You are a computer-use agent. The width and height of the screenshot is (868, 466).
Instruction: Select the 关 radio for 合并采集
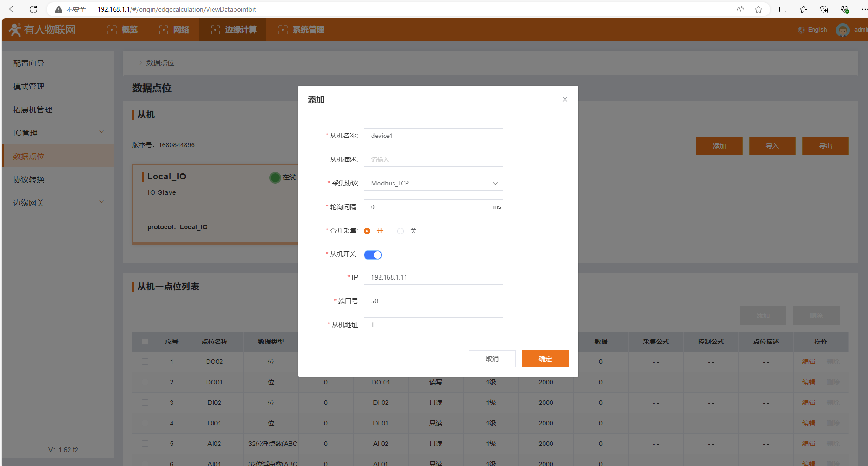coord(400,231)
